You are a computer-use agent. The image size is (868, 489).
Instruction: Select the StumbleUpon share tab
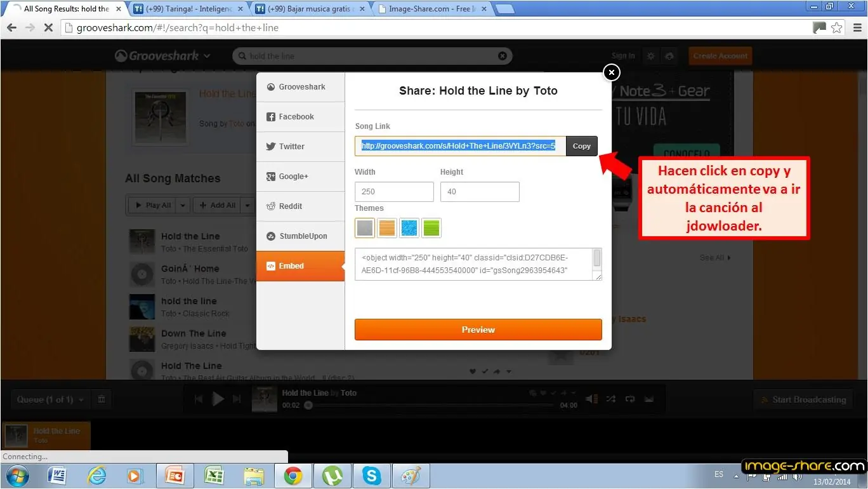tap(301, 236)
